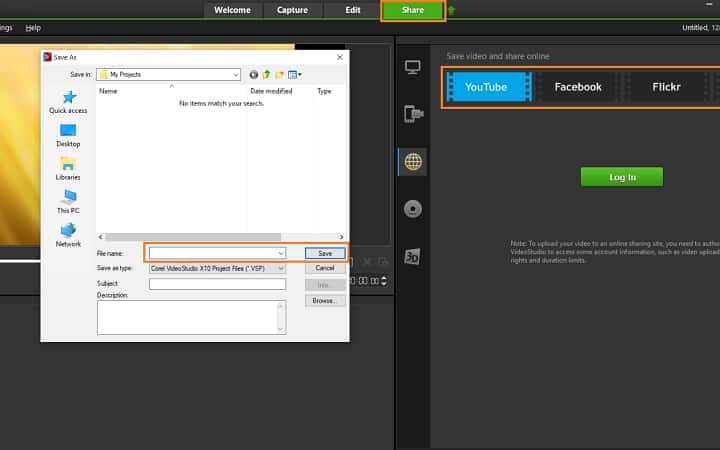Switch to the Capture tab

[292, 10]
